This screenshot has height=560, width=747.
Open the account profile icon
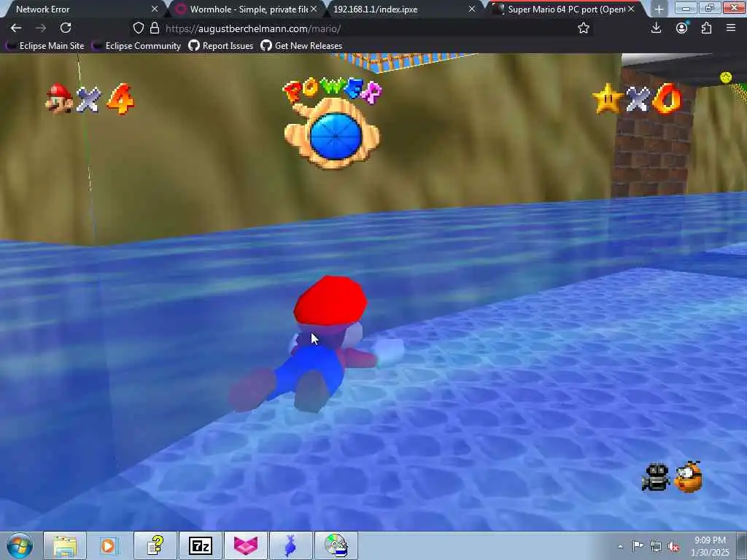click(x=682, y=28)
